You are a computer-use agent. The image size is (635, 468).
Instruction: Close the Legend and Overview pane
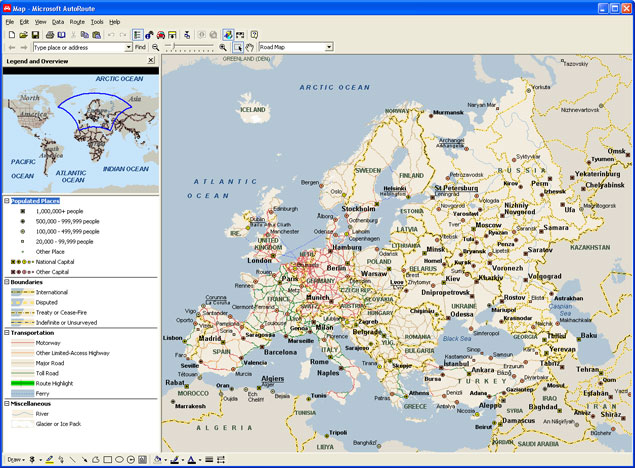pyautogui.click(x=151, y=60)
